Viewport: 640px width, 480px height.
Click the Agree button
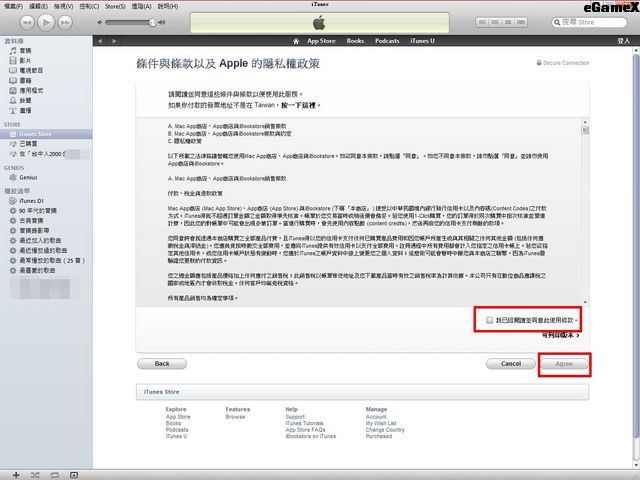tap(564, 364)
